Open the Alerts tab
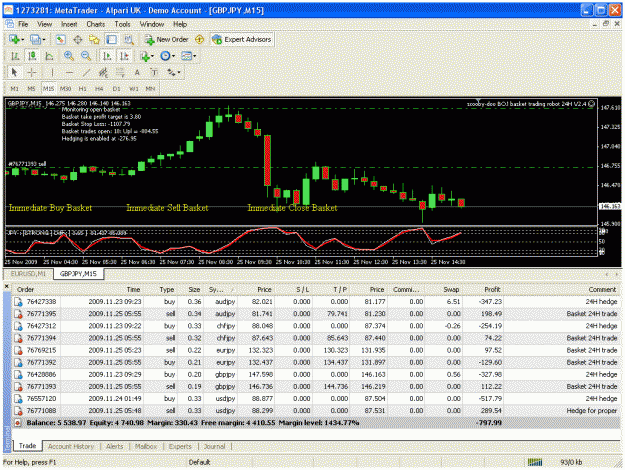This screenshot has height=470, width=625. [x=114, y=446]
